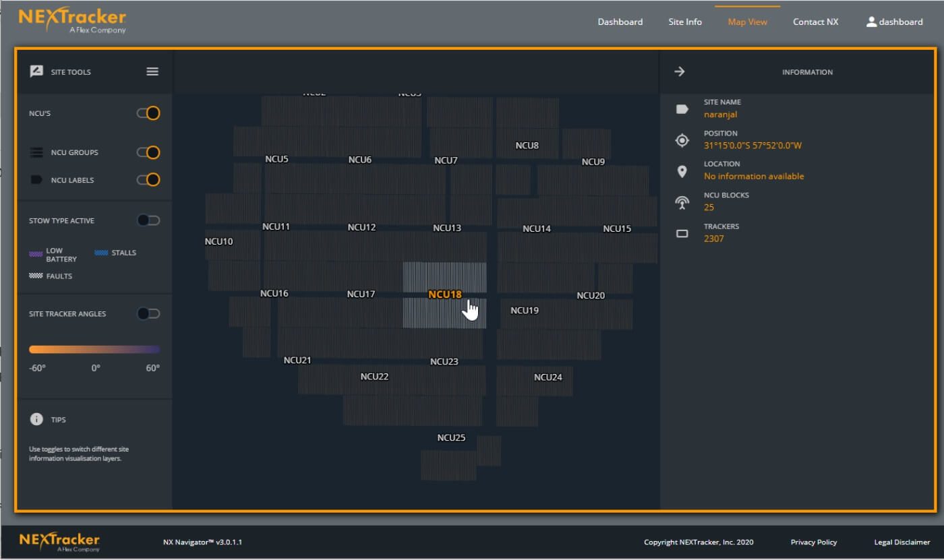Select the NCU16 block label
The image size is (944, 560).
point(274,293)
